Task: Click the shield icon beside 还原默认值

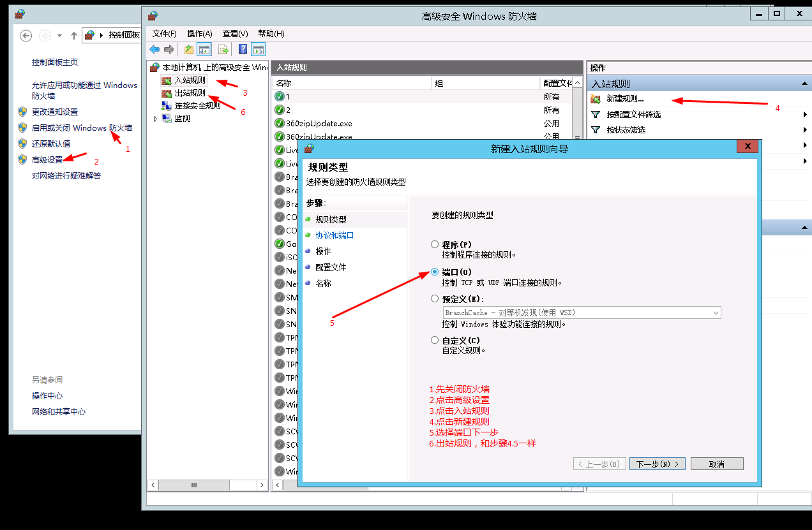Action: tap(22, 144)
